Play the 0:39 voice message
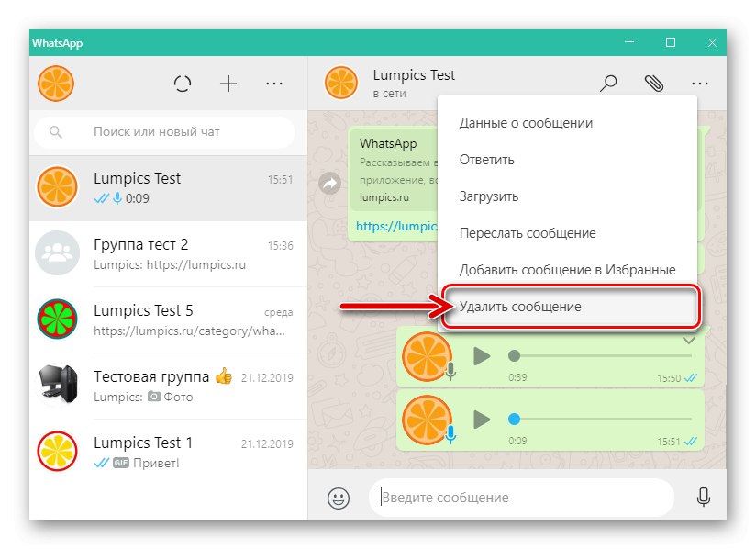This screenshot has width=756, height=549. [482, 357]
